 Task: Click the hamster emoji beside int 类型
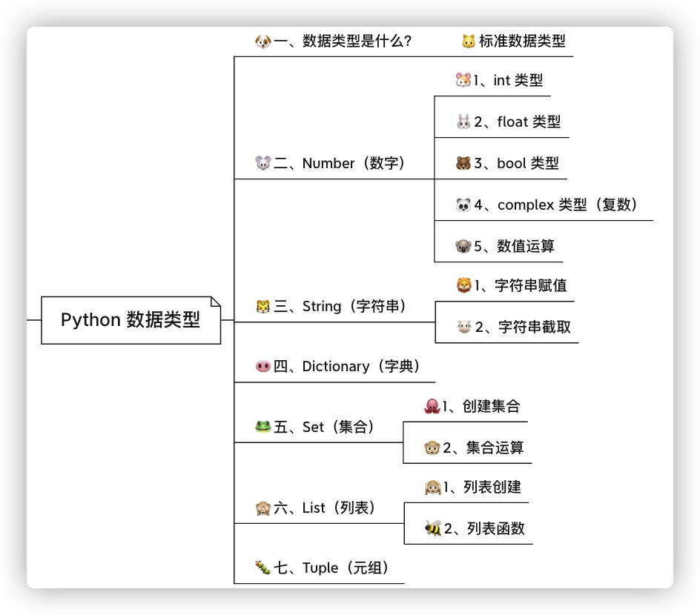point(463,80)
